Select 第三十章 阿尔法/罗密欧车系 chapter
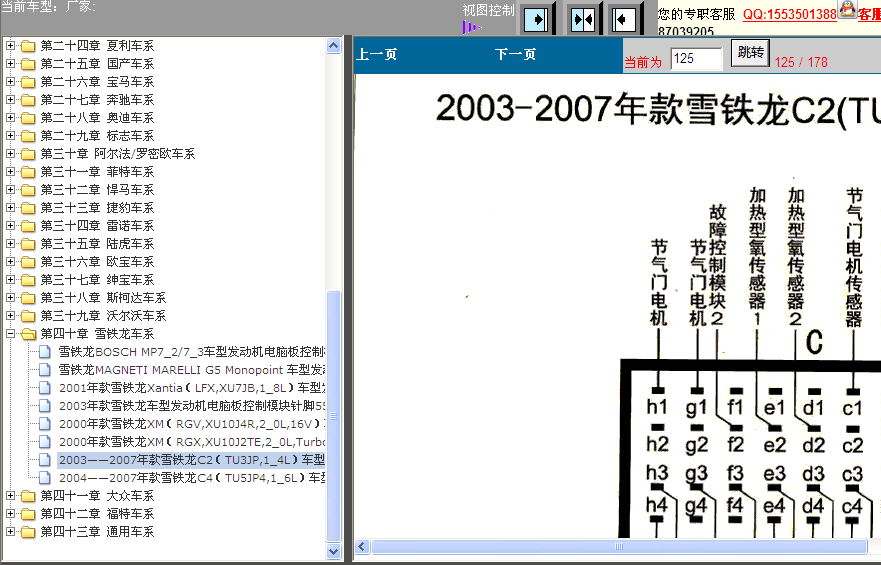Image resolution: width=881 pixels, height=565 pixels. (x=118, y=153)
